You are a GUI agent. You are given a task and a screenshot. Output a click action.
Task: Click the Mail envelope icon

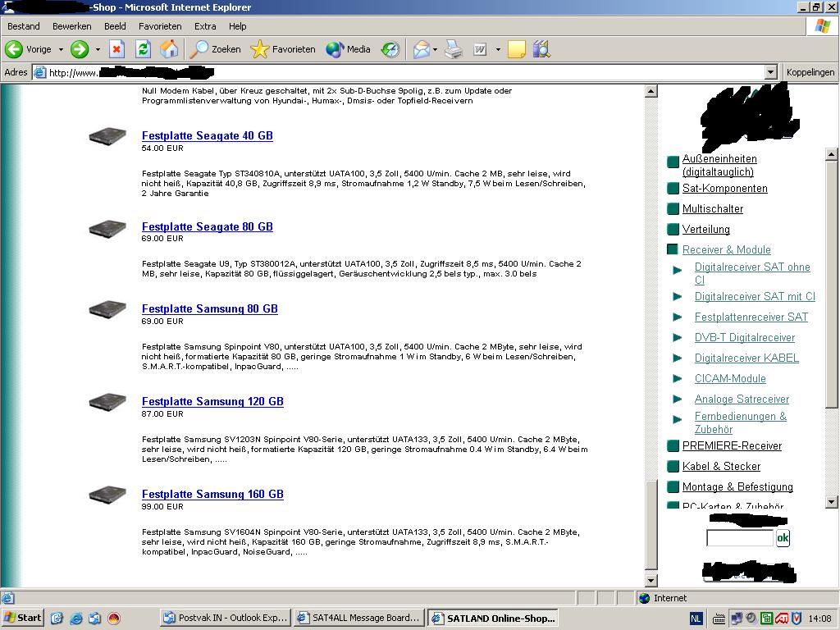[421, 49]
